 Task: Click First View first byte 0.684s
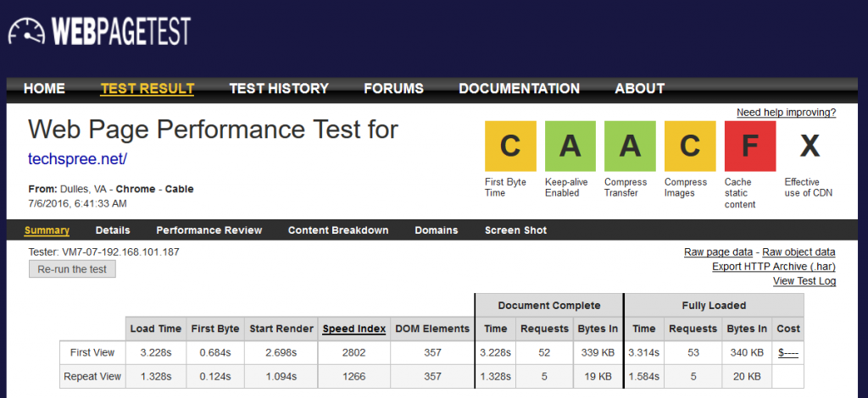[x=215, y=352]
